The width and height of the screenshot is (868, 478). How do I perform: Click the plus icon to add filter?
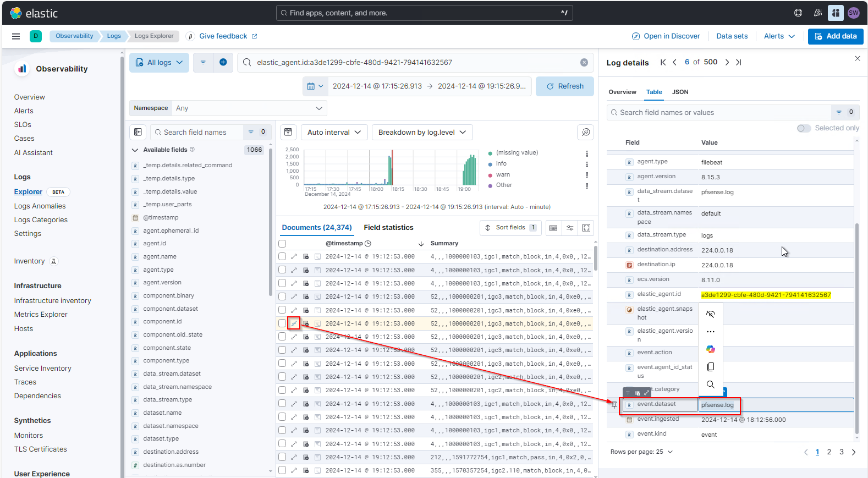(x=223, y=63)
